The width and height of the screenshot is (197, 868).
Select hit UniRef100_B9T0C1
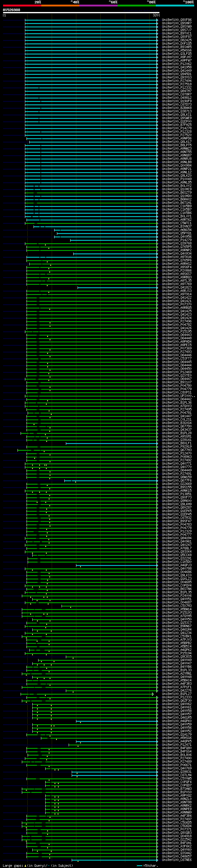pyautogui.click(x=177, y=33)
